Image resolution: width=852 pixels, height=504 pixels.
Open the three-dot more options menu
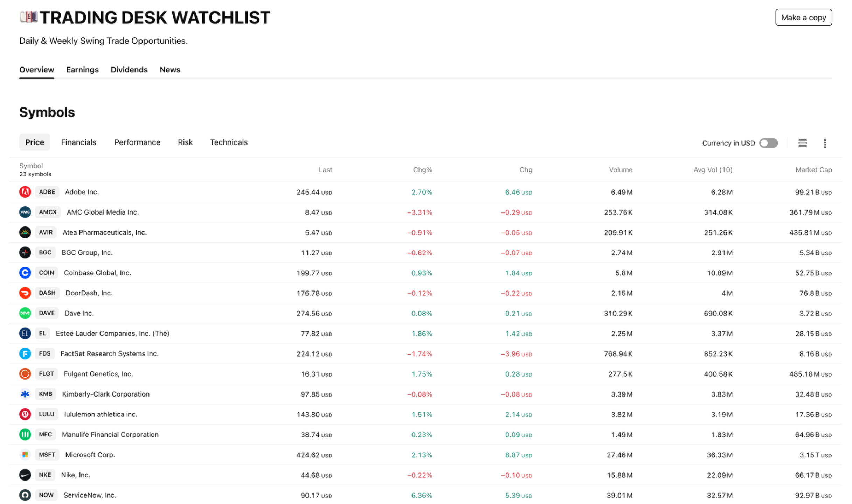pos(825,143)
